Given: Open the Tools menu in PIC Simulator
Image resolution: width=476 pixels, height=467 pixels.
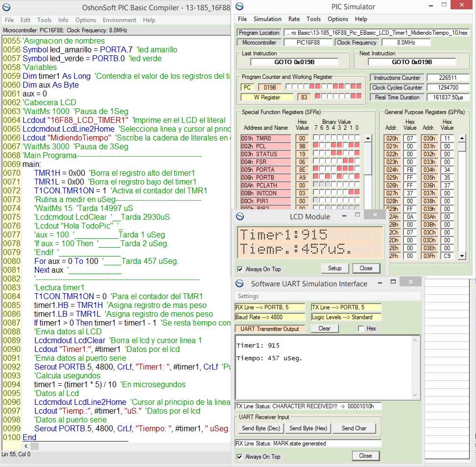Looking at the screenshot, I should pos(313,19).
